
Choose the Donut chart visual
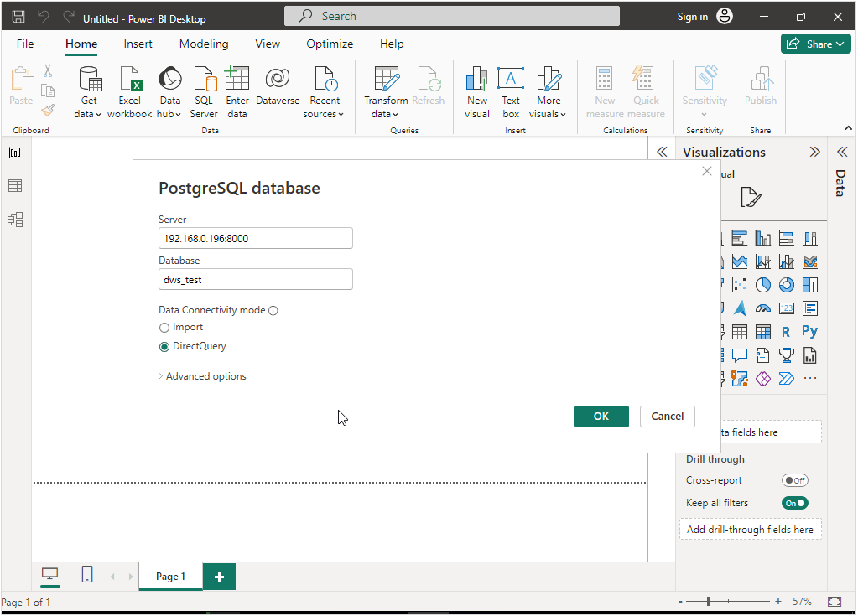pyautogui.click(x=787, y=285)
